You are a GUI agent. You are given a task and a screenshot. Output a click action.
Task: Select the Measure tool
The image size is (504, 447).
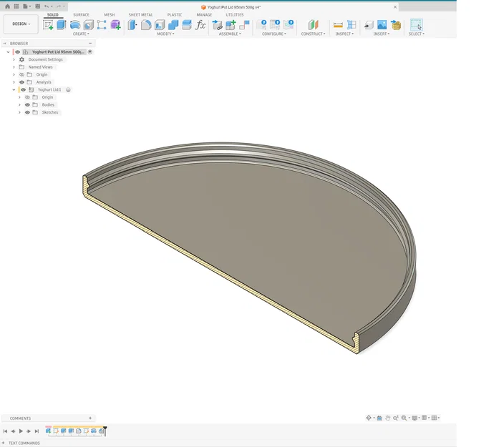[338, 25]
